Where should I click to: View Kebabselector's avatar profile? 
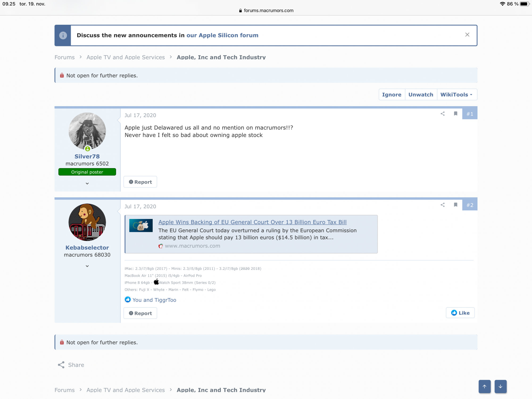(x=87, y=222)
